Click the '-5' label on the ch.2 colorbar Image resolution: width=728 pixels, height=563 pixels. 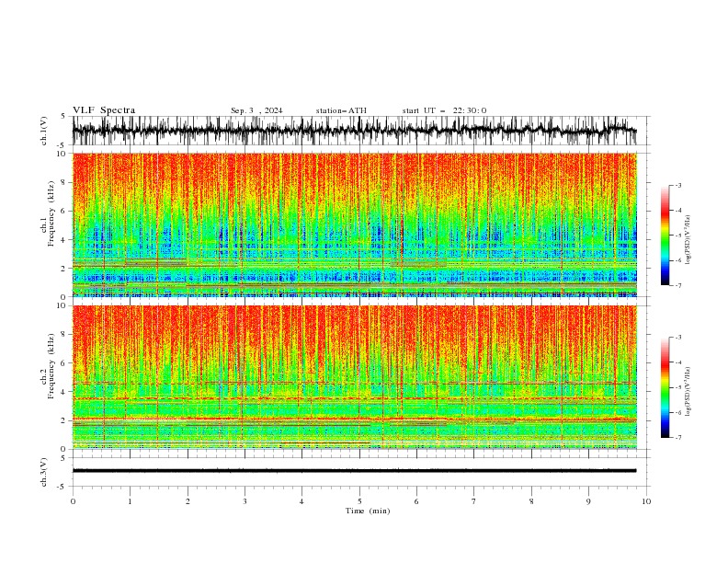(677, 387)
